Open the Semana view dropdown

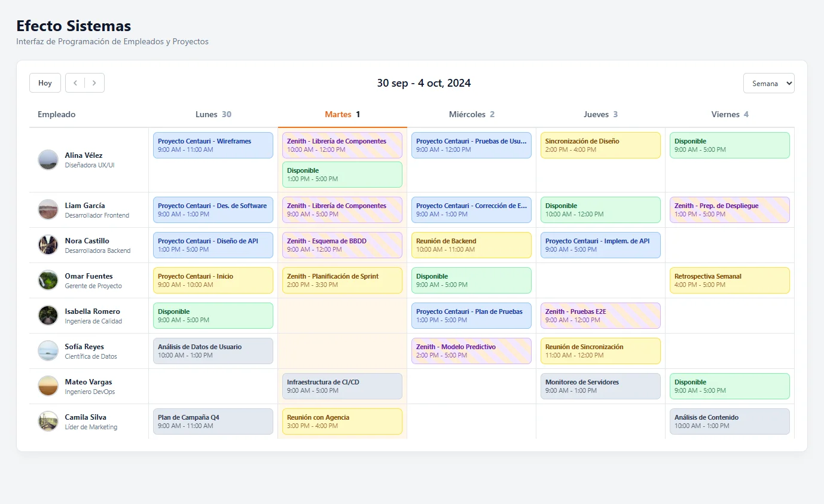[768, 84]
